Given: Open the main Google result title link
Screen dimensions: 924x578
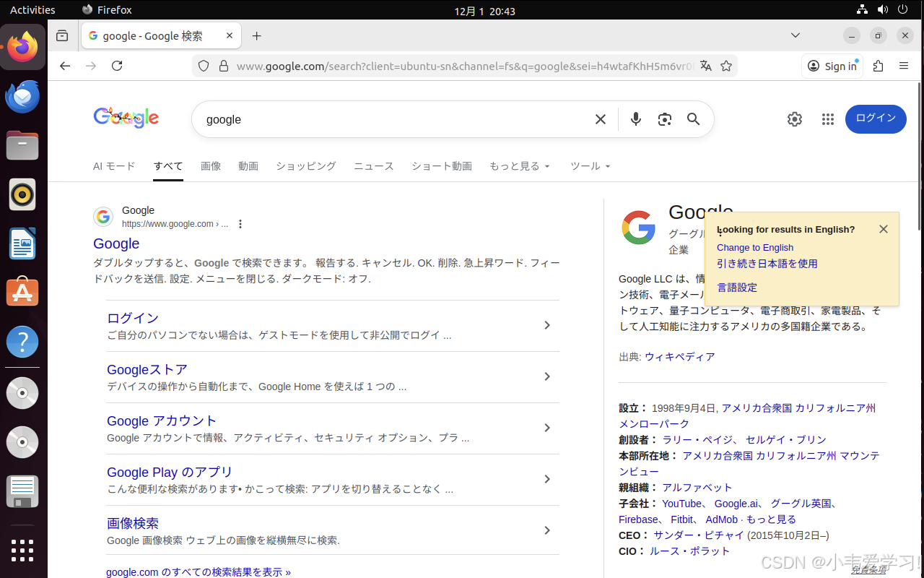Looking at the screenshot, I should pos(116,243).
